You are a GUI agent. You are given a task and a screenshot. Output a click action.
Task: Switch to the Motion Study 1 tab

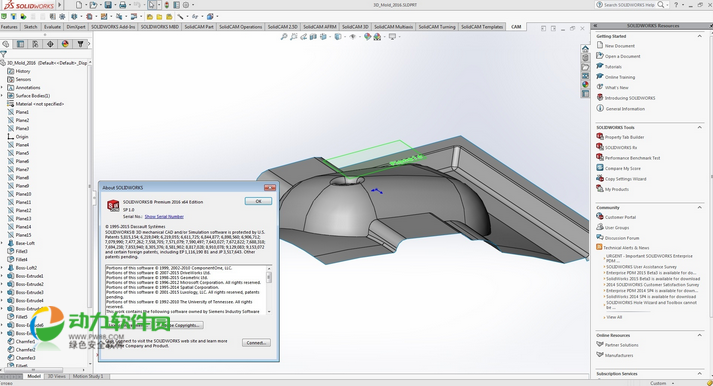(x=88, y=376)
